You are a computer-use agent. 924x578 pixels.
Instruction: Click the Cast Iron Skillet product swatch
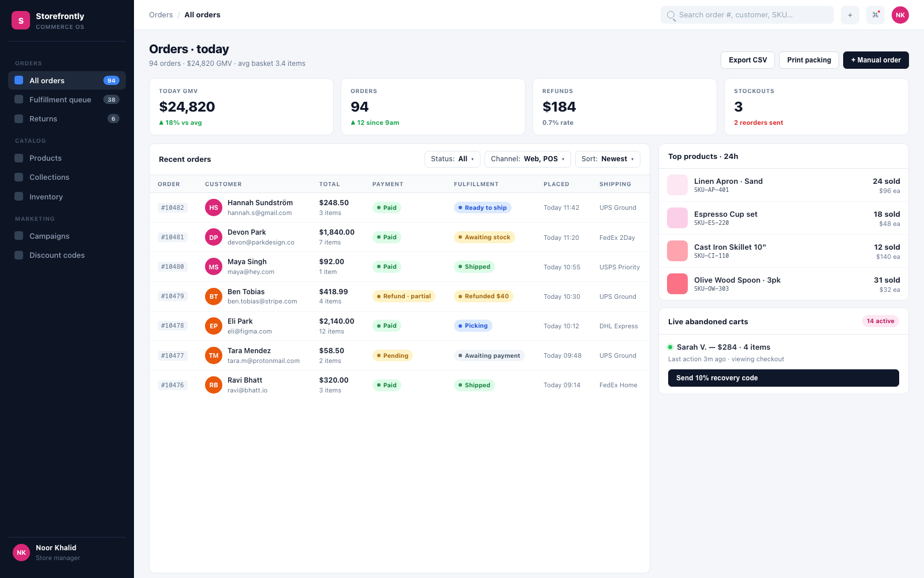677,251
